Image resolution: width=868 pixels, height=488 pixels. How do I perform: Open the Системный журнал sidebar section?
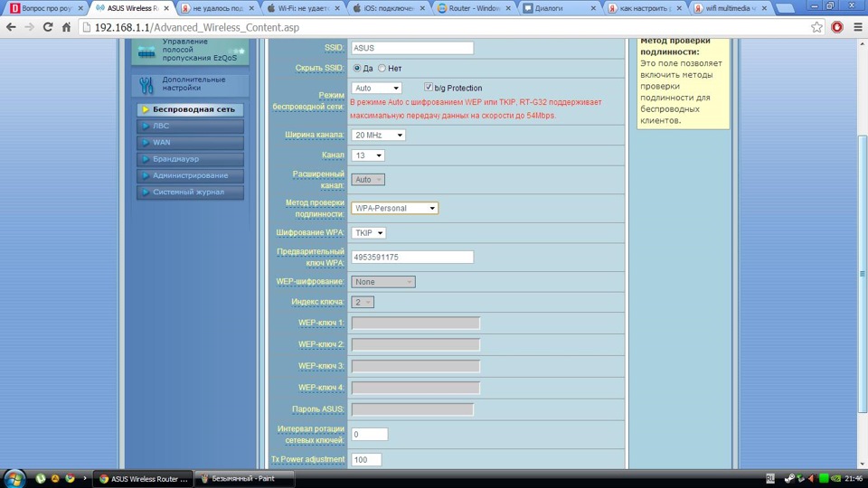(190, 192)
